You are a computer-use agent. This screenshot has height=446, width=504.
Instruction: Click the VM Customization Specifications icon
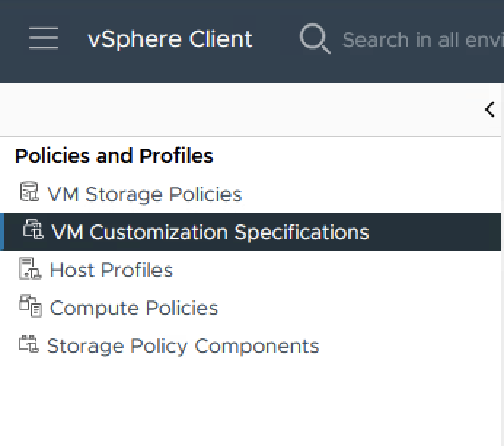pyautogui.click(x=34, y=231)
